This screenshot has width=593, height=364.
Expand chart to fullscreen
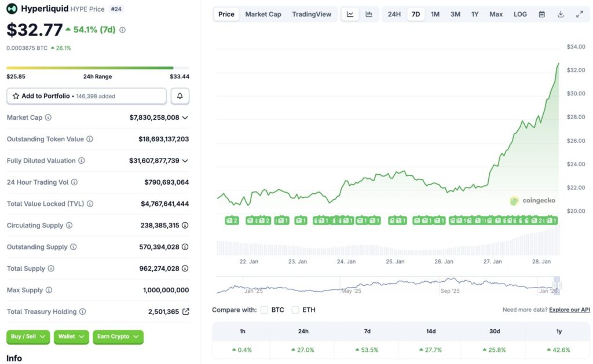tap(580, 14)
